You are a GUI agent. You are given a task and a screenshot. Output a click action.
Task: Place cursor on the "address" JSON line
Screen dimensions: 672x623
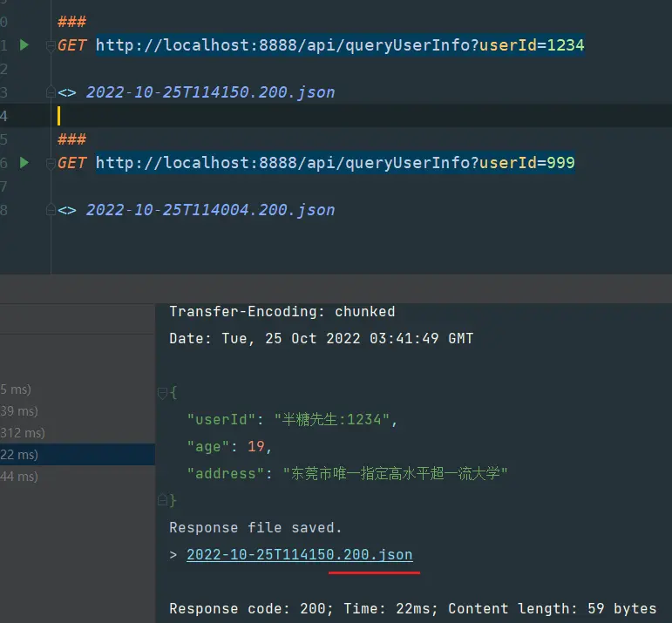347,474
